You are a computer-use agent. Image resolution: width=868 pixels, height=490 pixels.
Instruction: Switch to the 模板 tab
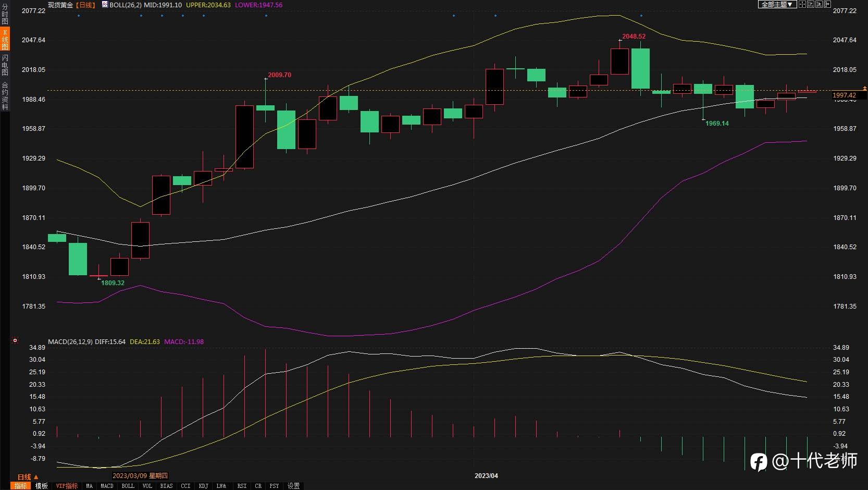42,486
